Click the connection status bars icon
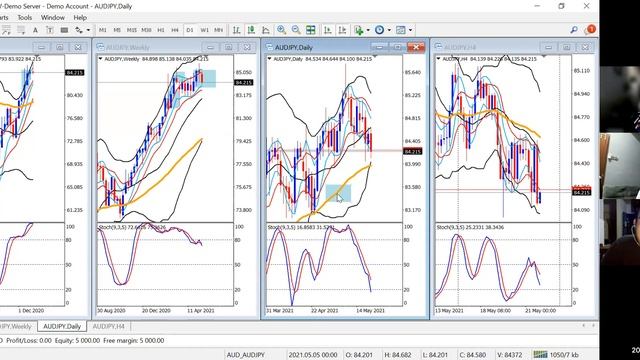Image resolution: width=640 pixels, height=360 pixels. 540,354
